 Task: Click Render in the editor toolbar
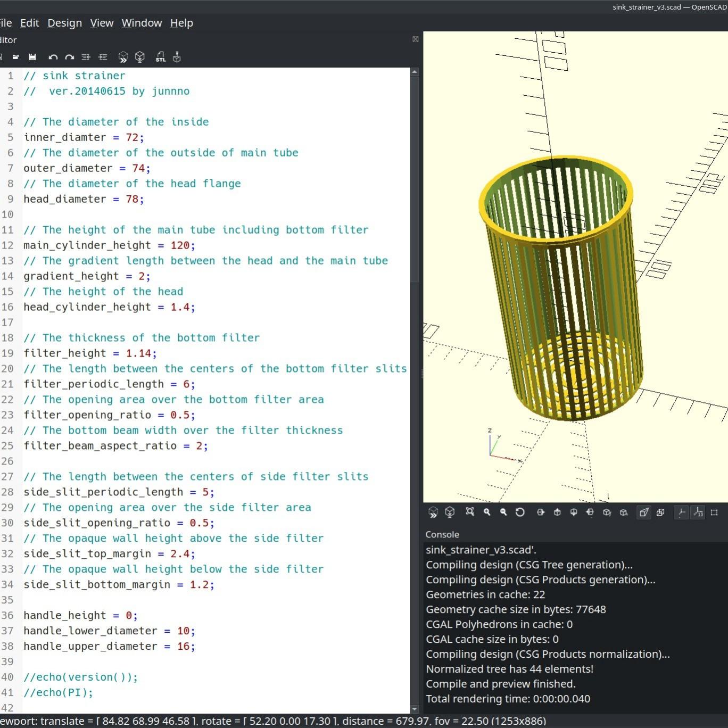coord(140,57)
